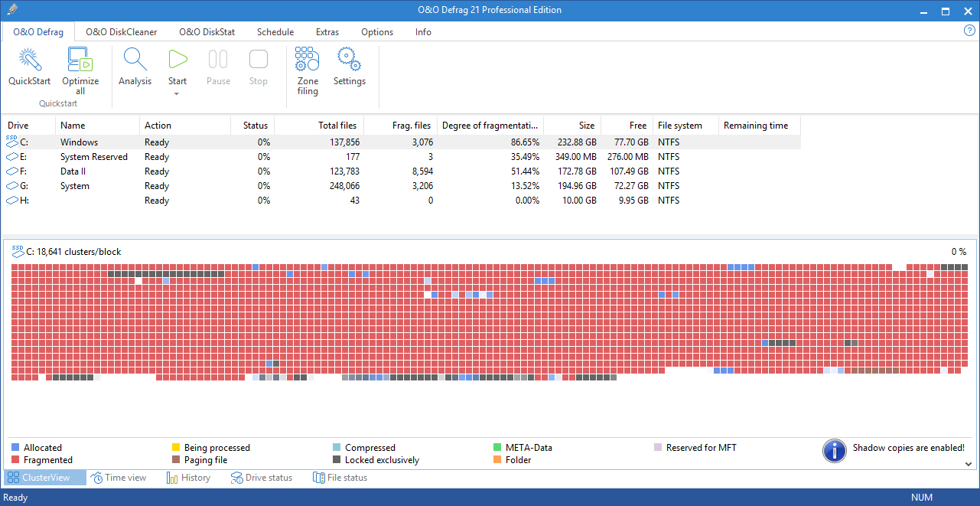Viewport: 980px width, 506px height.
Task: Click the Optimize all icon
Action: pyautogui.click(x=80, y=59)
